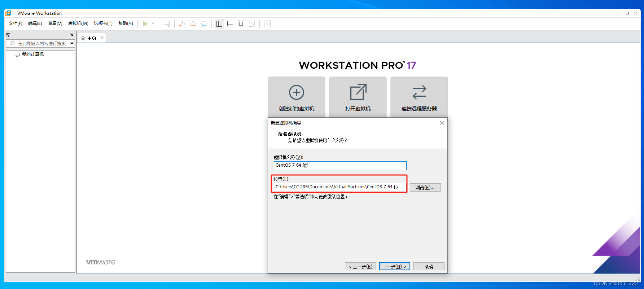
Task: Open the power options dropdown arrow
Action: [x=153, y=24]
